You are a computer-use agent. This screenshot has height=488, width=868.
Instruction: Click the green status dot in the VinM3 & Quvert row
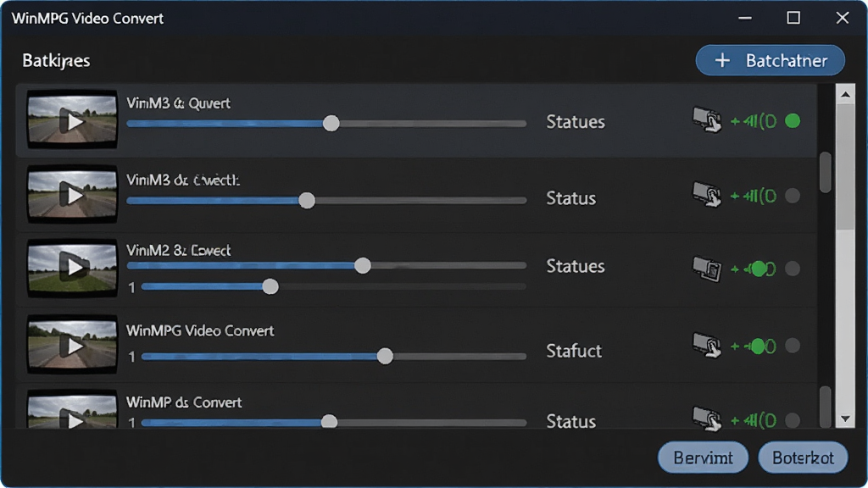[793, 120]
